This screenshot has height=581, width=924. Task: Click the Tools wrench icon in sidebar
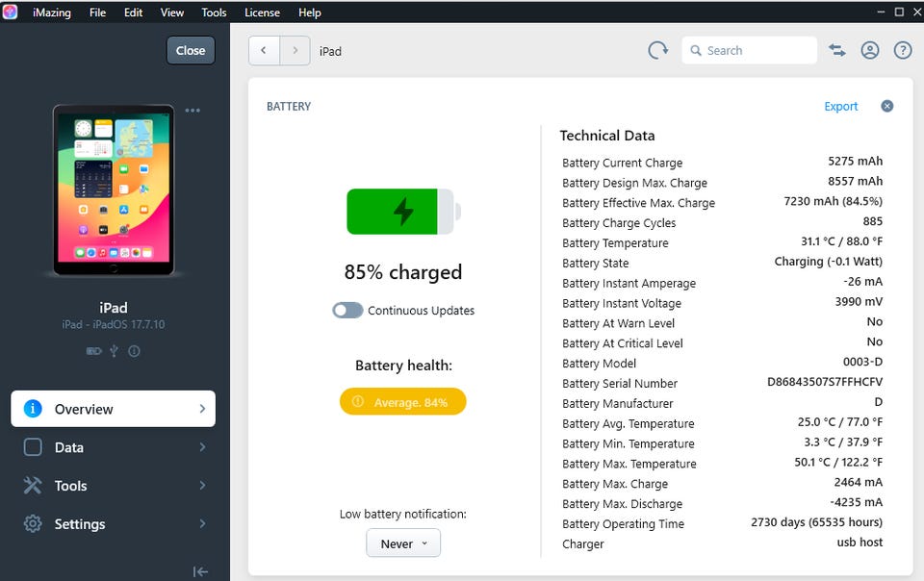(33, 486)
